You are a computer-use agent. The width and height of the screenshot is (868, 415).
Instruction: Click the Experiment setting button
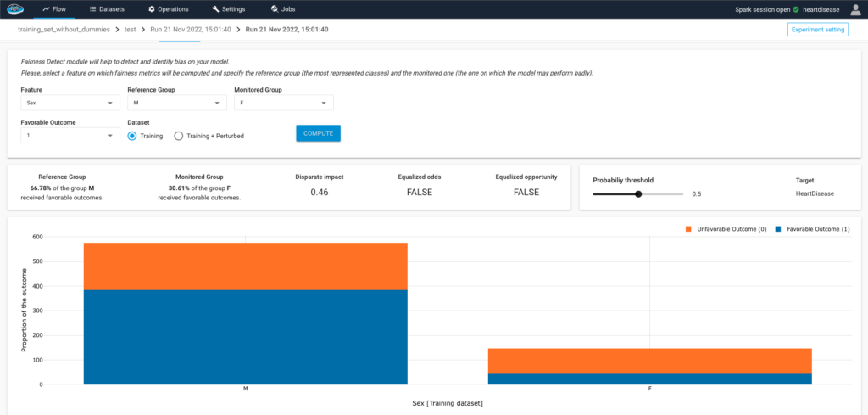(818, 30)
